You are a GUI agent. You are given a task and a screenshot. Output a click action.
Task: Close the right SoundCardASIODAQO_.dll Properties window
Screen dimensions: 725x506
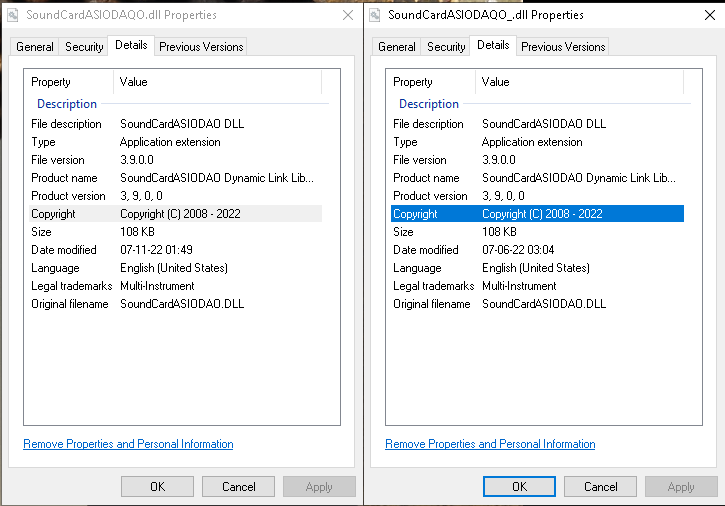tap(709, 16)
